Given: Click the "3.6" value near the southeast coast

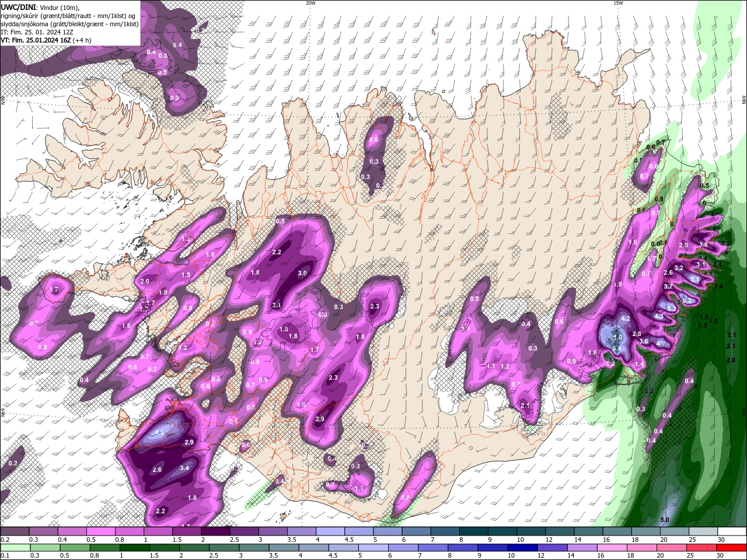Looking at the screenshot, I should coord(644,341).
